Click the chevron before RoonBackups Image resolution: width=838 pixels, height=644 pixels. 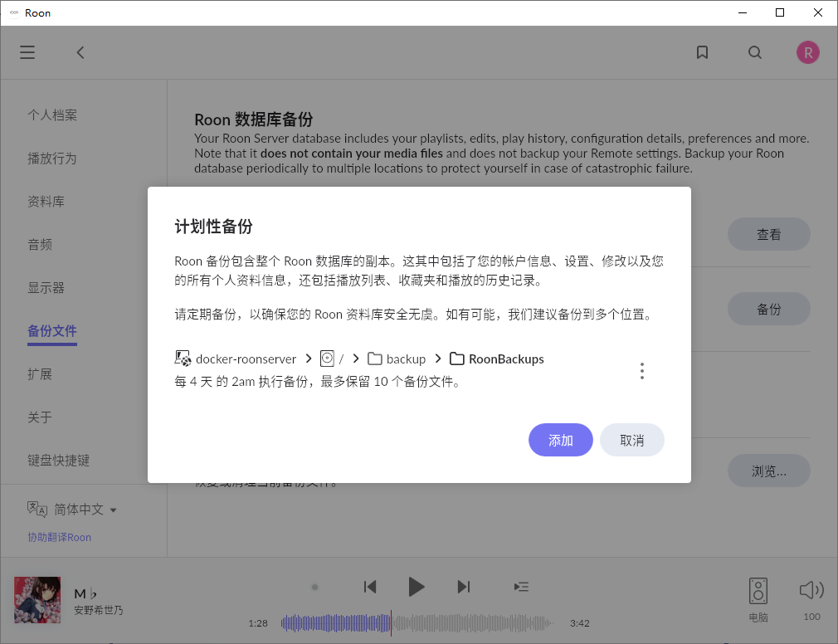(438, 359)
